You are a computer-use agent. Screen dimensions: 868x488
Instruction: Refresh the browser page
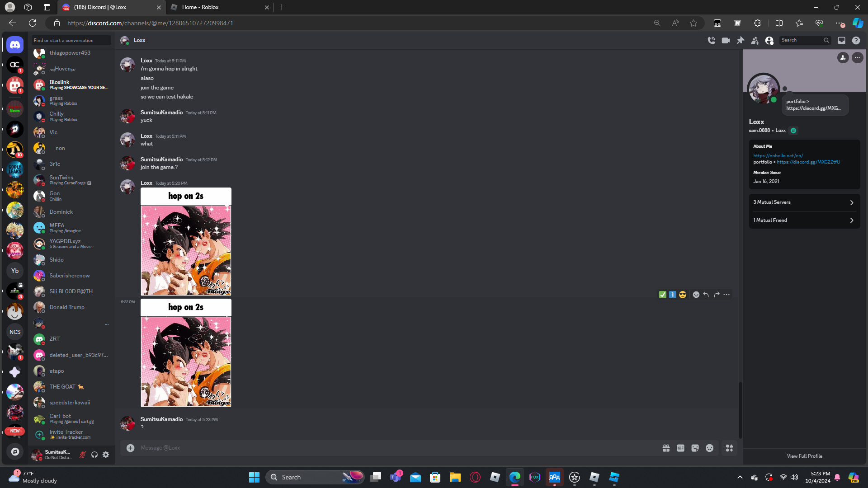click(33, 23)
